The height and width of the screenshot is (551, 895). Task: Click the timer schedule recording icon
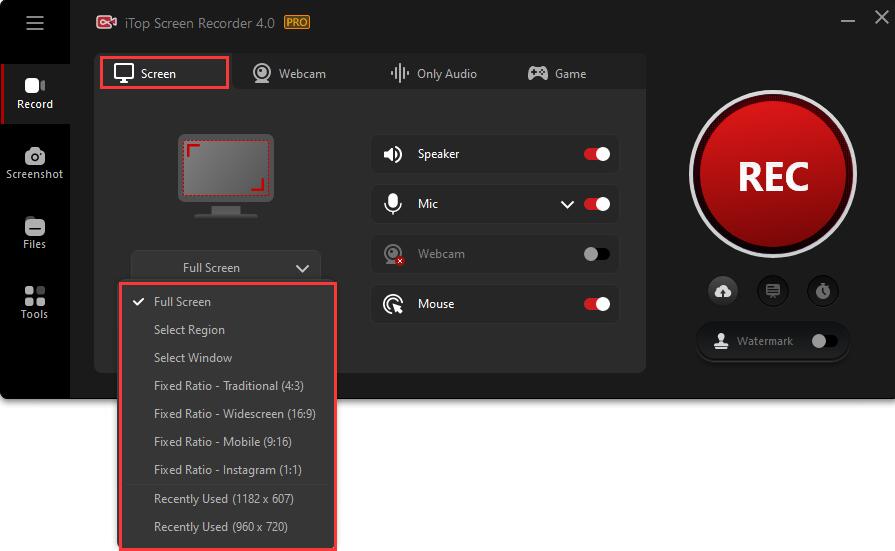click(823, 291)
